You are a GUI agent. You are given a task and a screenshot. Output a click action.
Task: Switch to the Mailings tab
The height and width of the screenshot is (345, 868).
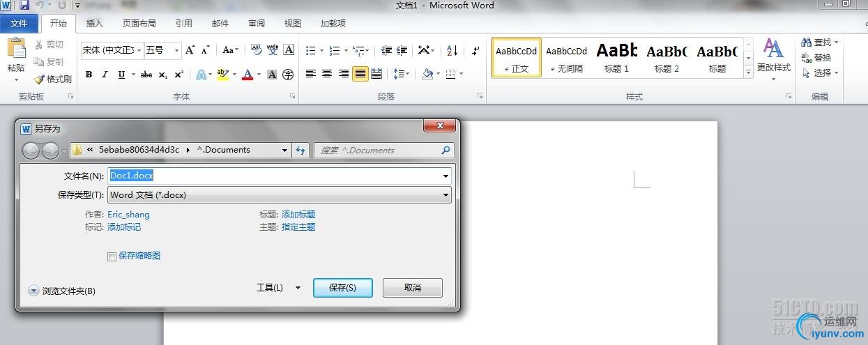(x=220, y=24)
